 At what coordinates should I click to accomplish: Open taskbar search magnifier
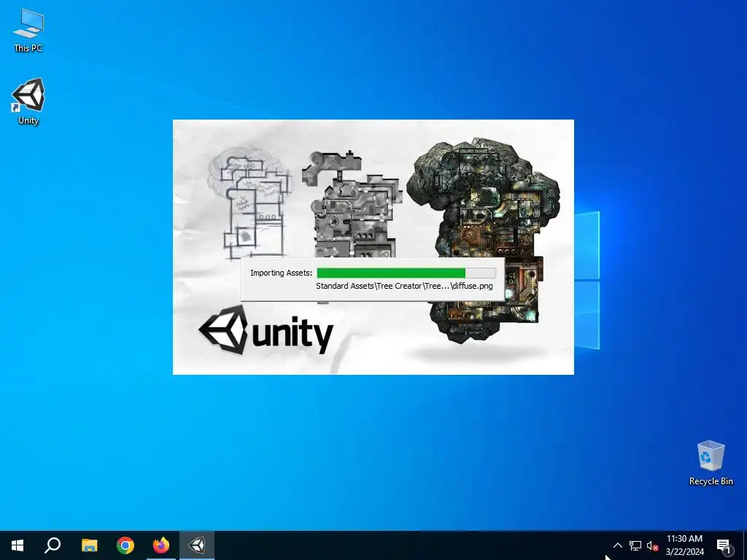coord(53,545)
